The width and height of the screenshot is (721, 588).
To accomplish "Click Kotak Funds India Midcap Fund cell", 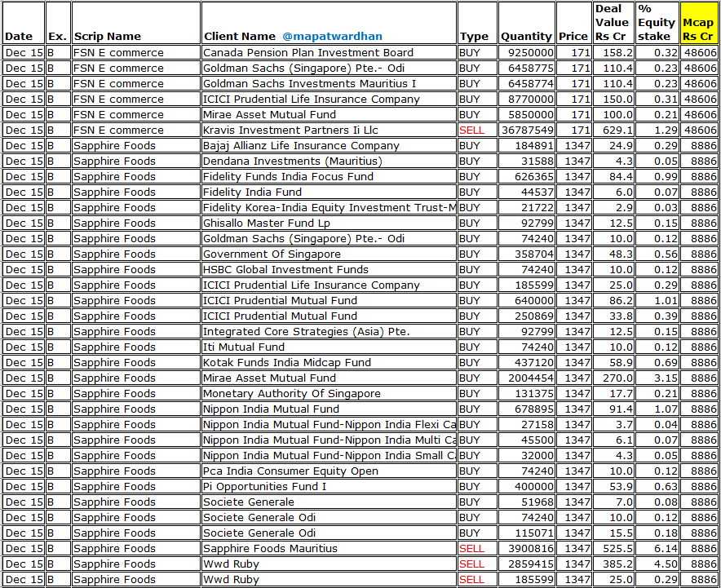I will 329,362.
